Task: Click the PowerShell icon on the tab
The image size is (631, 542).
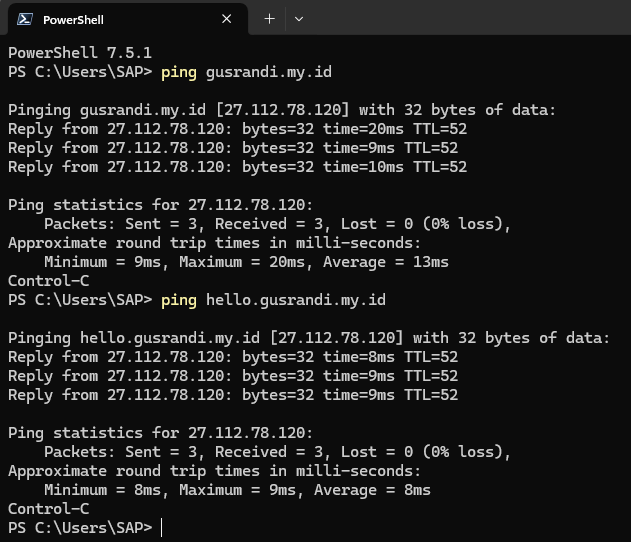Action: click(25, 19)
